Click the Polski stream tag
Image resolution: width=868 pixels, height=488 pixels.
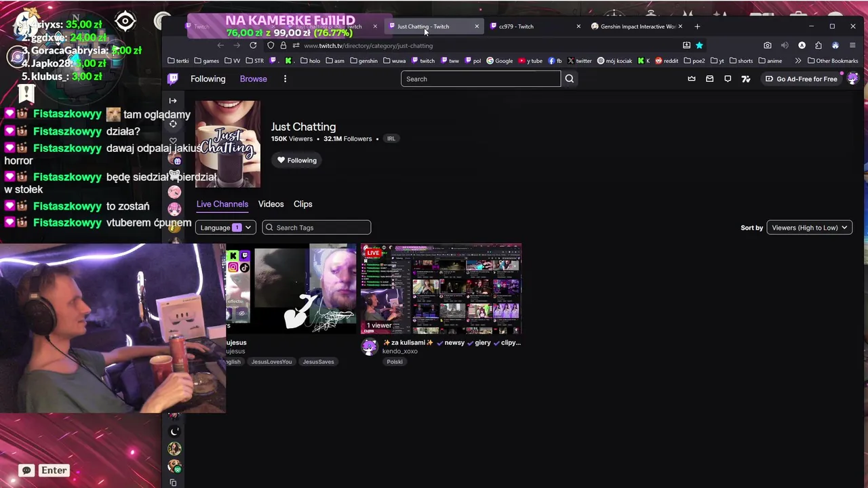pyautogui.click(x=395, y=362)
